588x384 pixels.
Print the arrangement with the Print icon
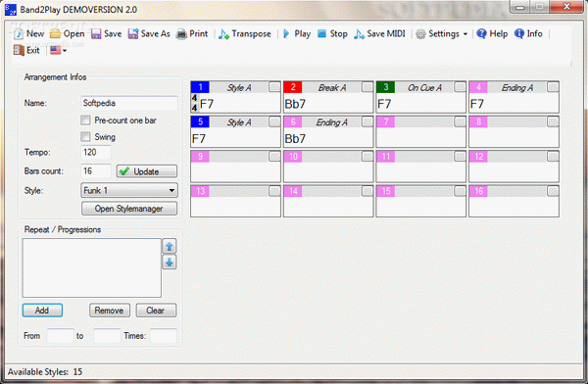181,33
